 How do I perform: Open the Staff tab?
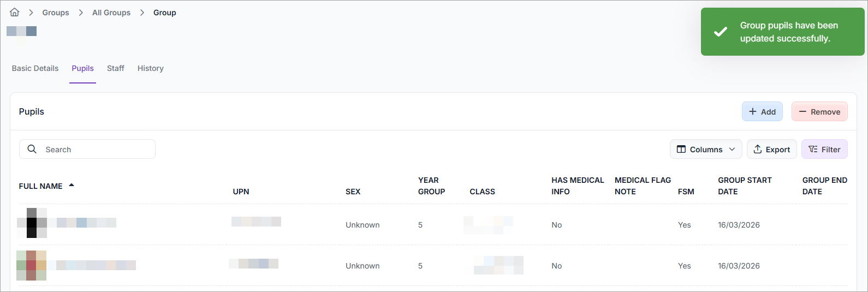(x=116, y=68)
